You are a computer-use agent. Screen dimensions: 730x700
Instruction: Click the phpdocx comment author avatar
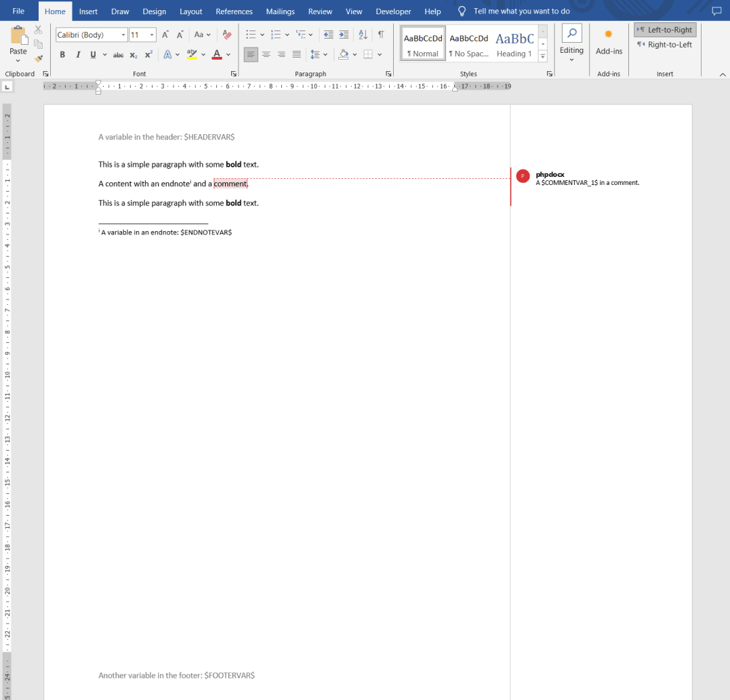pos(523,176)
